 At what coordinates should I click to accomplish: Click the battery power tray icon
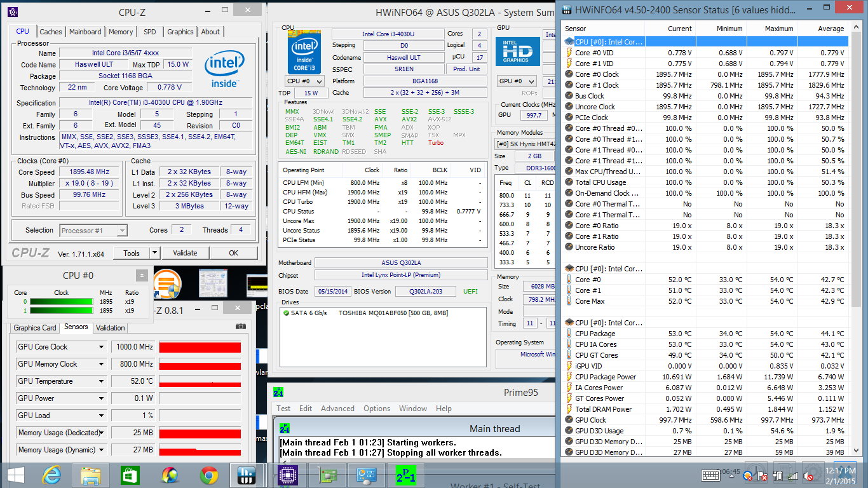(x=777, y=475)
